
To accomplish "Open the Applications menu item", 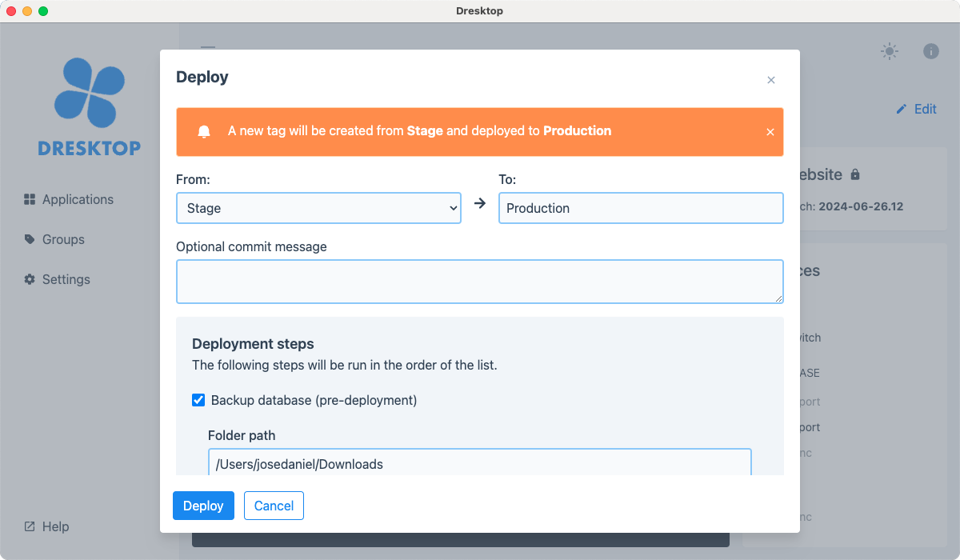I will 78,199.
